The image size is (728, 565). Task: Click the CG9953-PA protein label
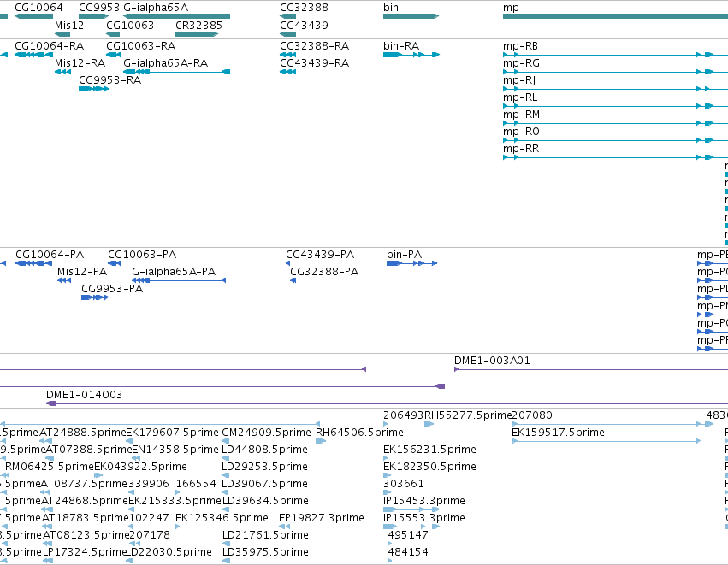tap(112, 289)
